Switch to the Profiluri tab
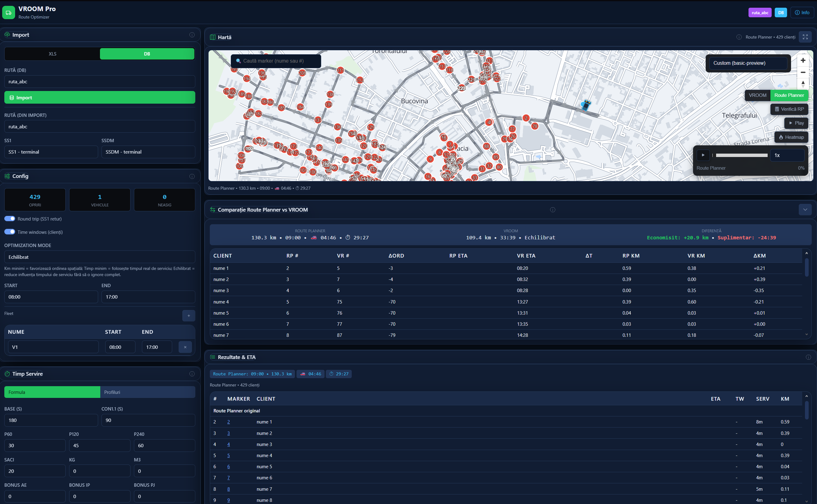Viewport: 817px width, 504px height. coord(148,392)
